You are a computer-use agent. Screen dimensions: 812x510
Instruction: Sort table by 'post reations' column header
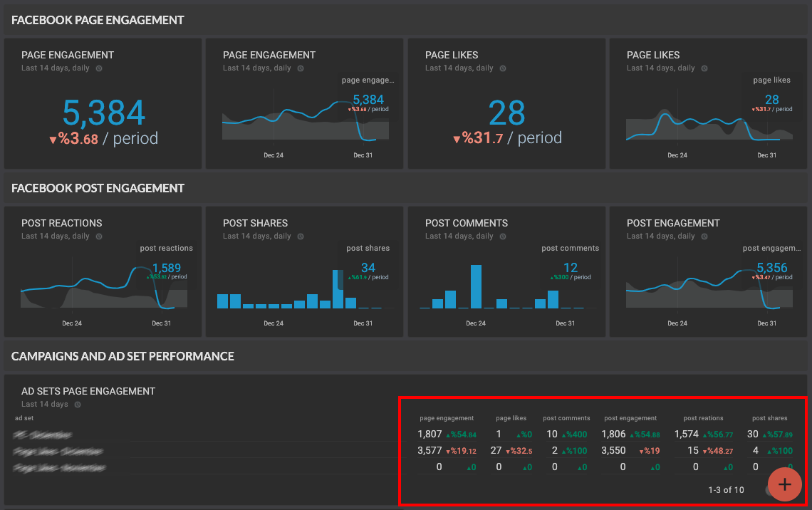click(x=703, y=418)
